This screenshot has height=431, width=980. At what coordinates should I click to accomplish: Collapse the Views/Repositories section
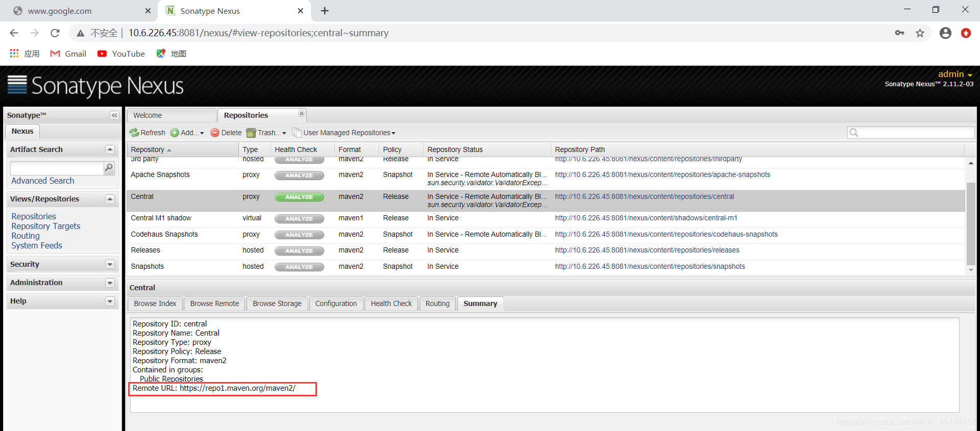[110, 199]
